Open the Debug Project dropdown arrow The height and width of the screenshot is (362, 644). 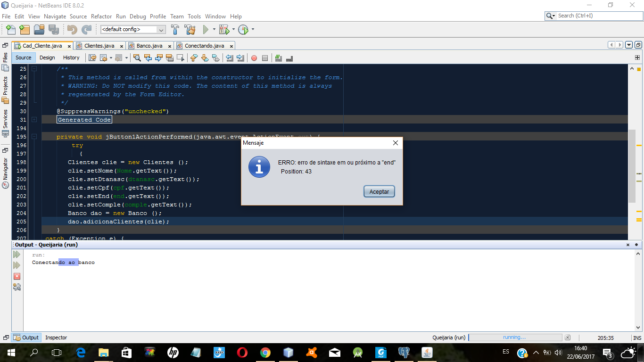click(233, 29)
